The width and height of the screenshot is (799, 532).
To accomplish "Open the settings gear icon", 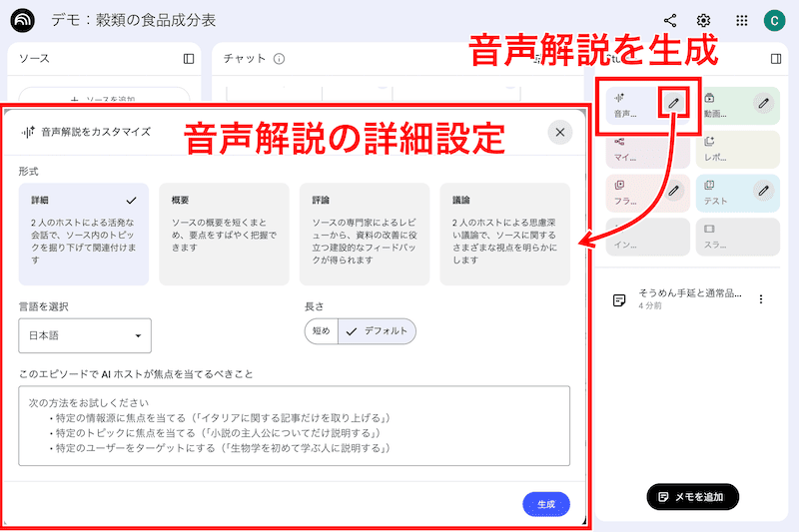I will (703, 20).
